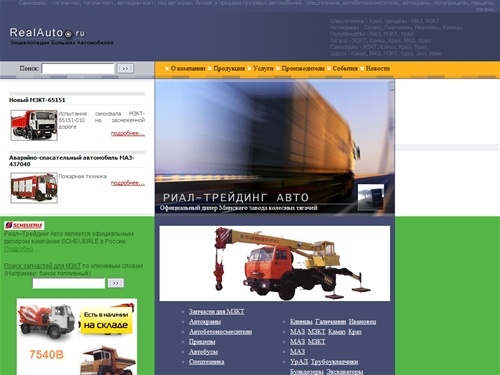This screenshot has width=500, height=375.
Task: Open the Автокраны category link
Action: [x=205, y=322]
